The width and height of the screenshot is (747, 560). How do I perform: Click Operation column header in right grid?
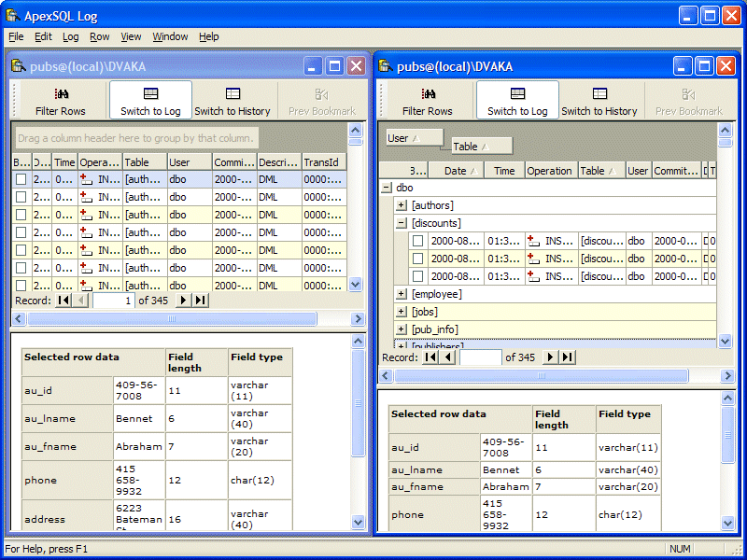pyautogui.click(x=552, y=171)
